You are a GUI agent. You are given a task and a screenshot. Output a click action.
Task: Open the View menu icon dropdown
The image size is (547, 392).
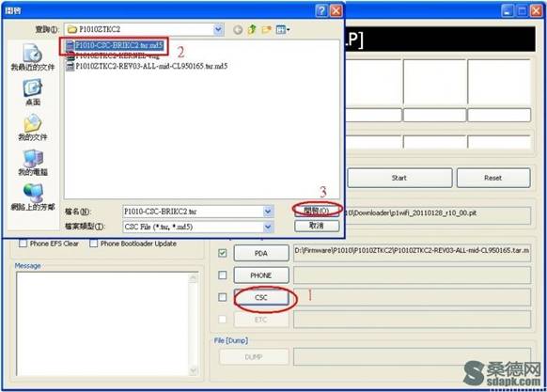283,30
